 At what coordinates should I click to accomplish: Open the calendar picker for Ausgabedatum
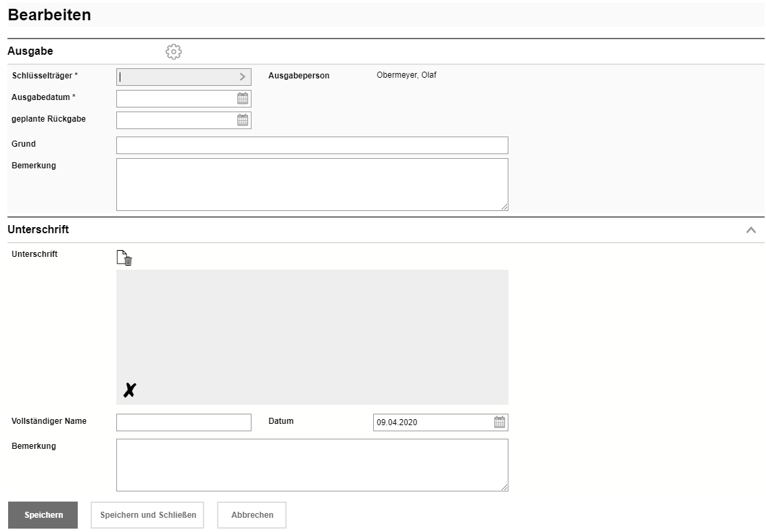tap(243, 99)
